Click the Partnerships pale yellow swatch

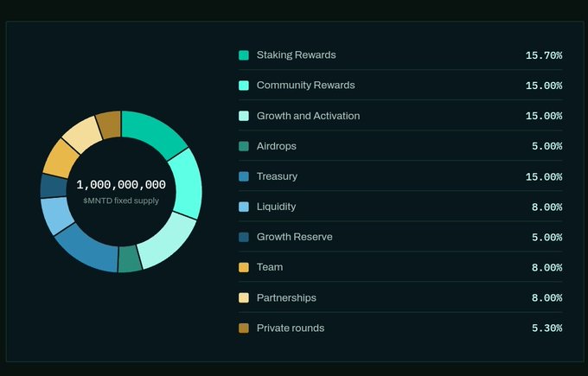pos(243,297)
